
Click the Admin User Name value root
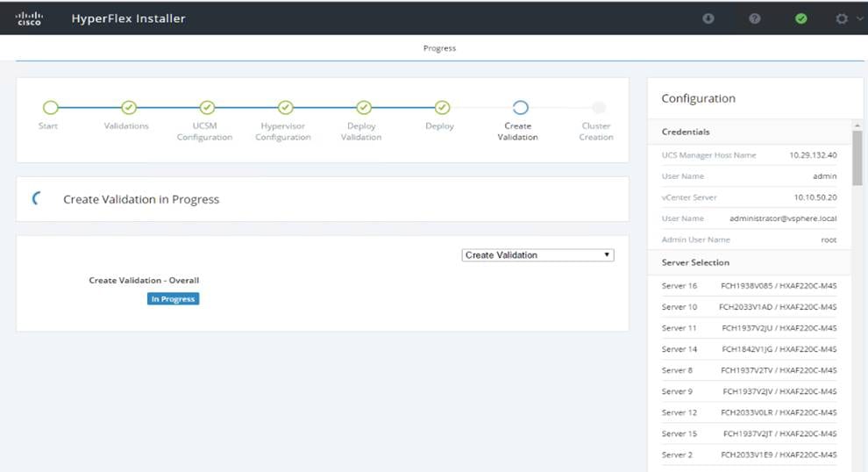point(829,240)
